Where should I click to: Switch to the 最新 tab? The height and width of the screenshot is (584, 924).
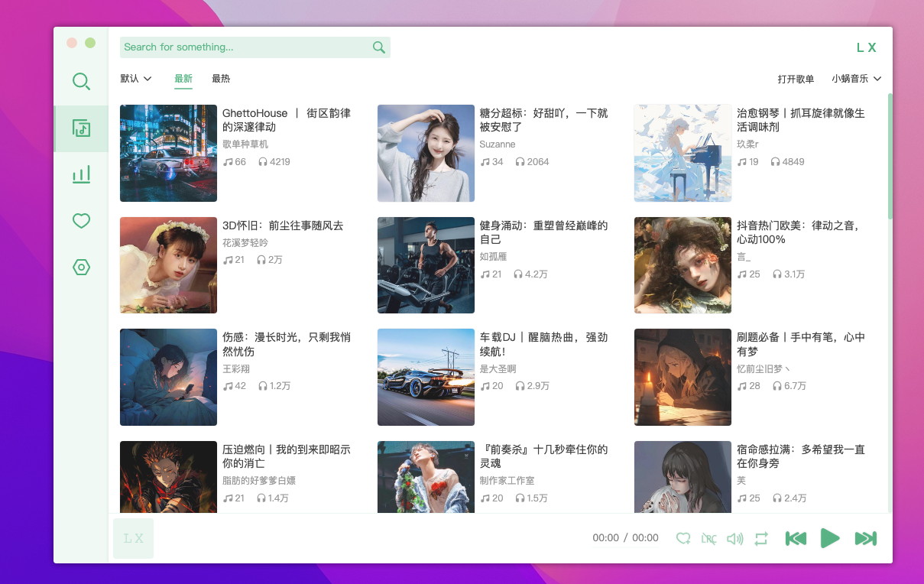click(x=183, y=79)
